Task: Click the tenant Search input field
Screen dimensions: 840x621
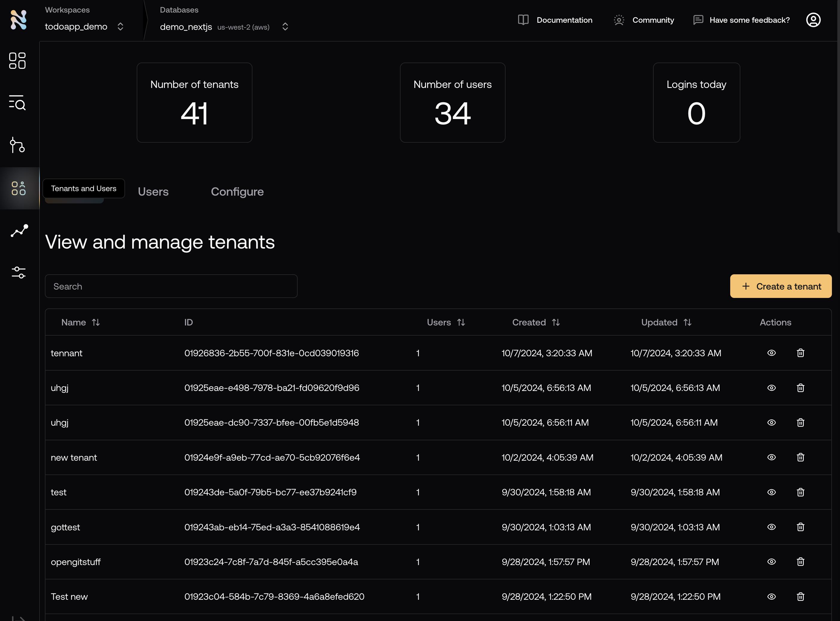Action: [171, 287]
